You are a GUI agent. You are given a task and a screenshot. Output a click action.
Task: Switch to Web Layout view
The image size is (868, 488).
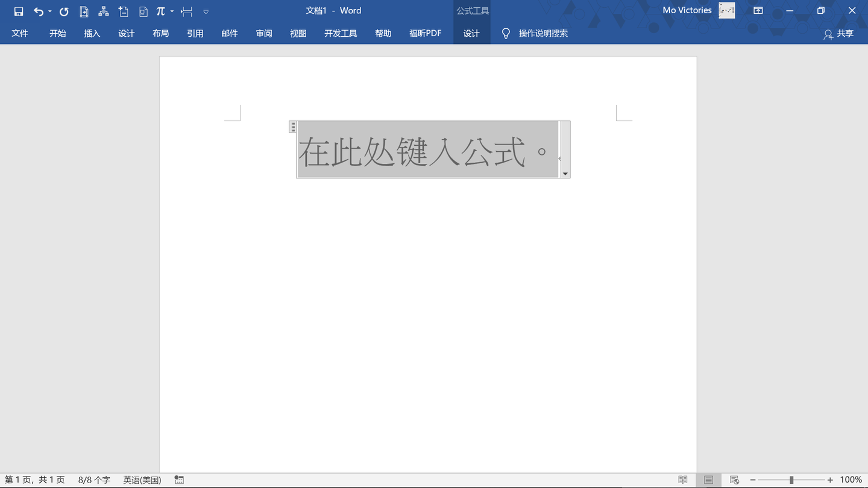coord(734,480)
